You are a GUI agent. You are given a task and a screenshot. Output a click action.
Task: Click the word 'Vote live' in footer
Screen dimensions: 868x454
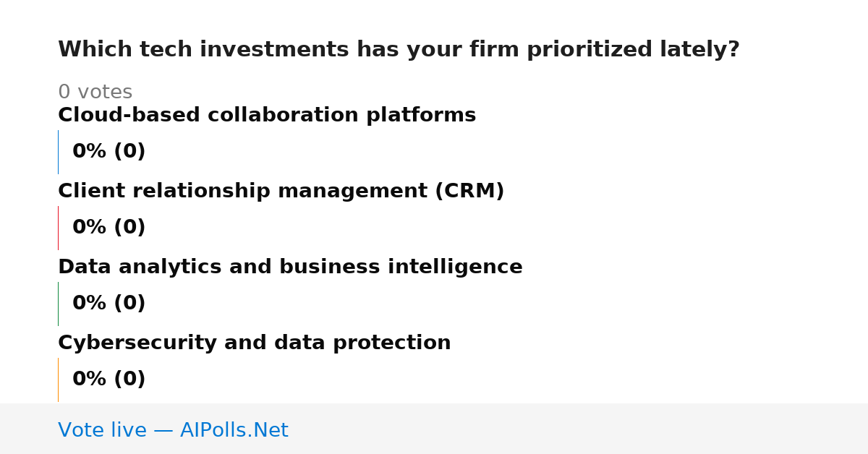(x=102, y=431)
